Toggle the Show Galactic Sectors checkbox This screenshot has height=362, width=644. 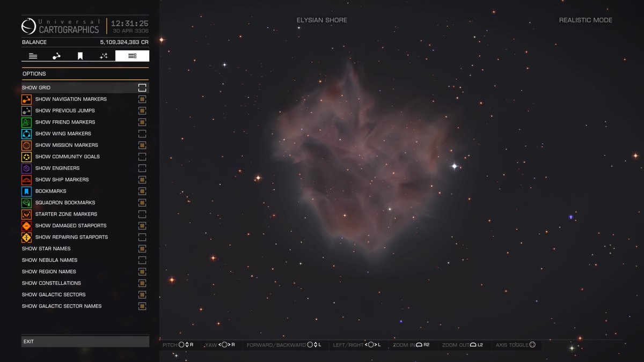142,294
